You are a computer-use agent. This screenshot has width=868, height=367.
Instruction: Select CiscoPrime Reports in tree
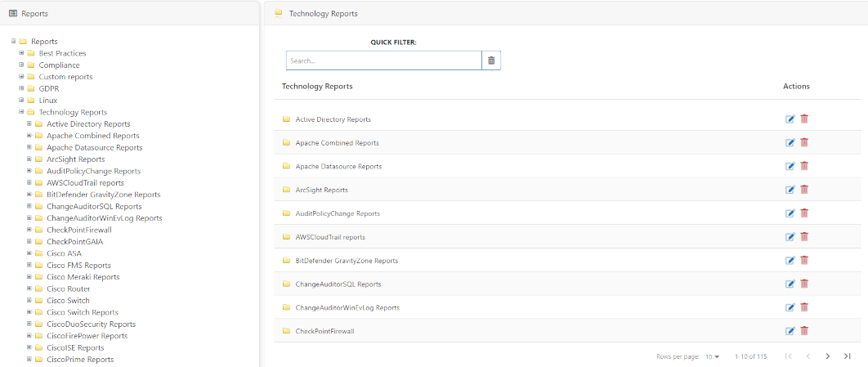[80, 360]
